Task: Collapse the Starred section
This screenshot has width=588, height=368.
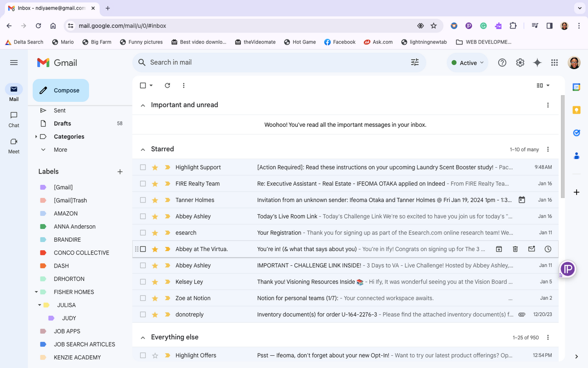Action: point(143,149)
